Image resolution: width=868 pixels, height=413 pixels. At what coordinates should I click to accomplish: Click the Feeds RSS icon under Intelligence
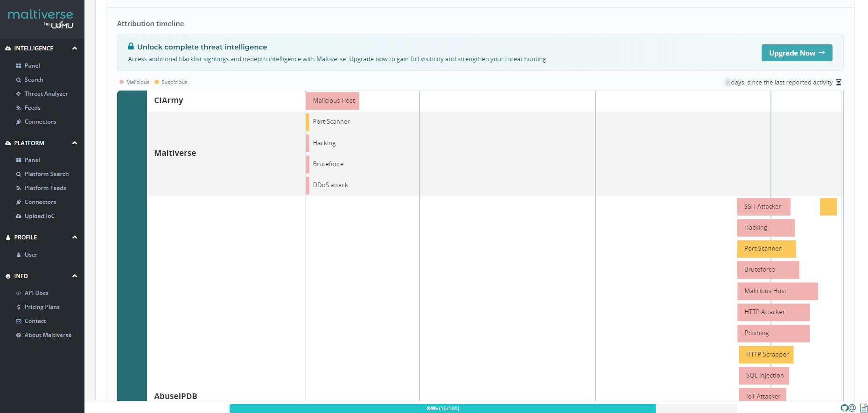point(19,108)
